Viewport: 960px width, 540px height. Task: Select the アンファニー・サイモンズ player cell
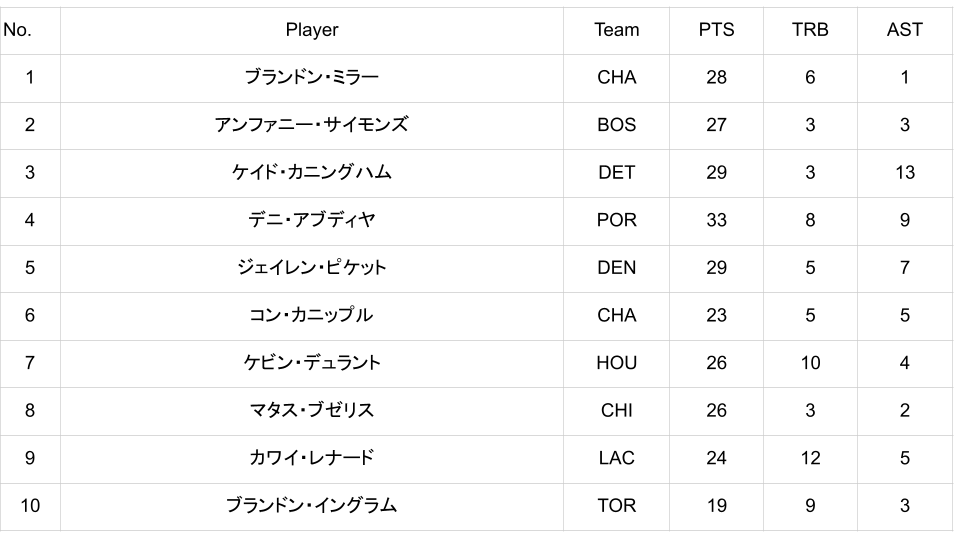(x=312, y=125)
